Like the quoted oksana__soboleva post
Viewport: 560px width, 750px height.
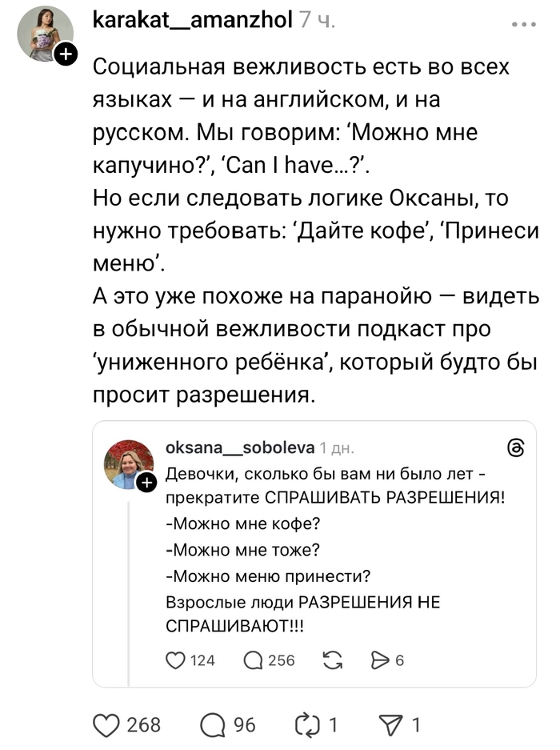pos(175,660)
